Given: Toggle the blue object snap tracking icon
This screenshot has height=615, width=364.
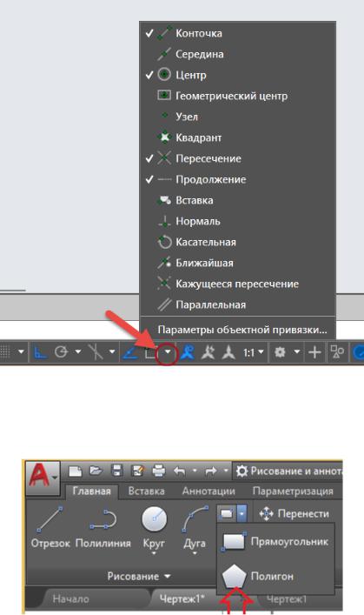Looking at the screenshot, I should tap(130, 352).
